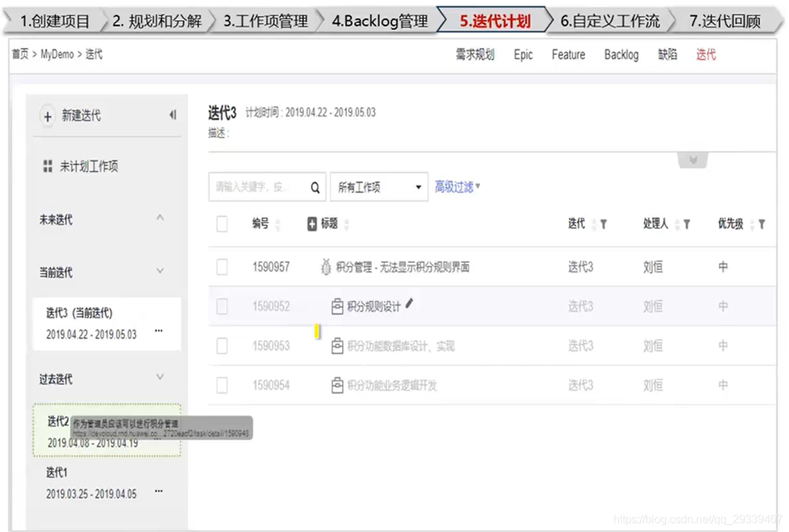The image size is (789, 532).
Task: Click the bug icon in row 1590957
Action: [326, 266]
